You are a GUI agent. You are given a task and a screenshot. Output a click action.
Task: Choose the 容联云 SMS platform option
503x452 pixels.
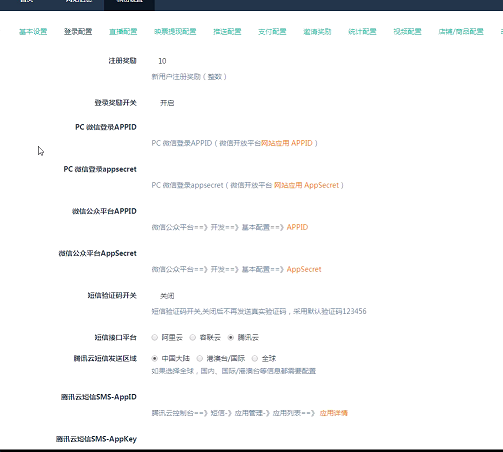(193, 338)
